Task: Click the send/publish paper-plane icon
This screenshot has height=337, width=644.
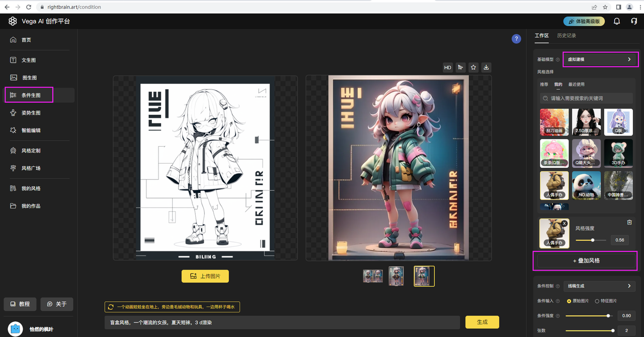Action: [460, 67]
